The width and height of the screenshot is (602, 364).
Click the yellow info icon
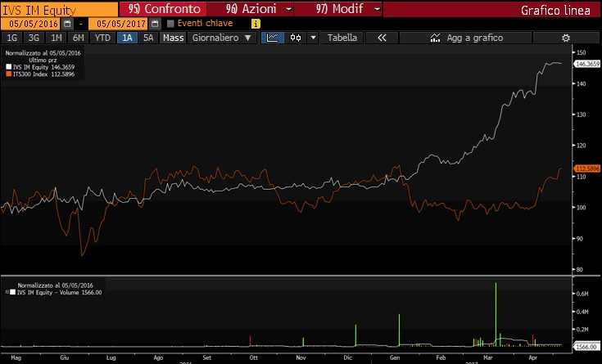pos(256,24)
